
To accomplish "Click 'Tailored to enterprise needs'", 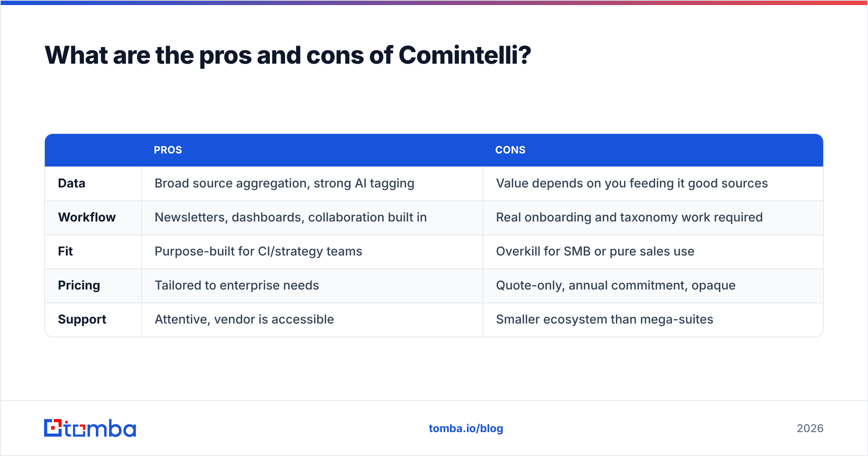I will [237, 286].
